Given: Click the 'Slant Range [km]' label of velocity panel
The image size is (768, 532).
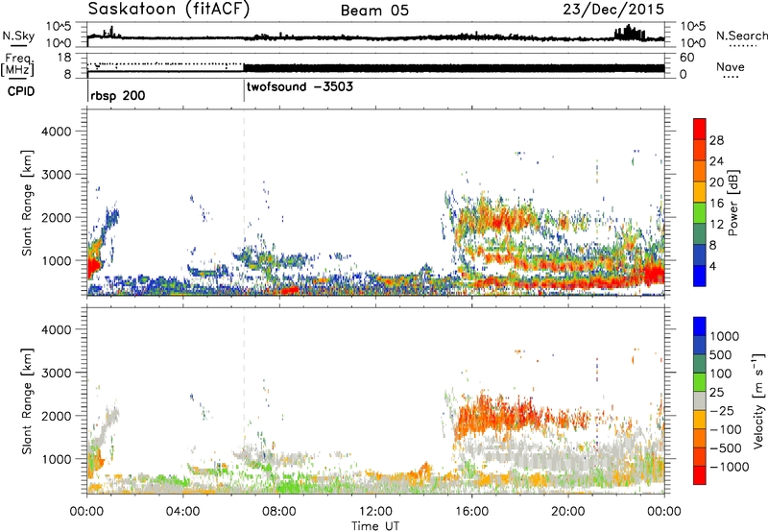Looking at the screenshot, I should coord(27,400).
